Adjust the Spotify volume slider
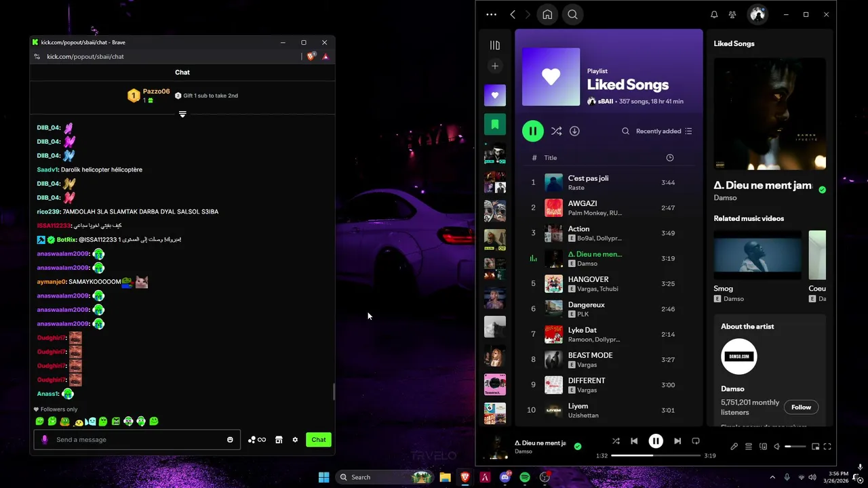The height and width of the screenshot is (488, 868). click(x=796, y=447)
